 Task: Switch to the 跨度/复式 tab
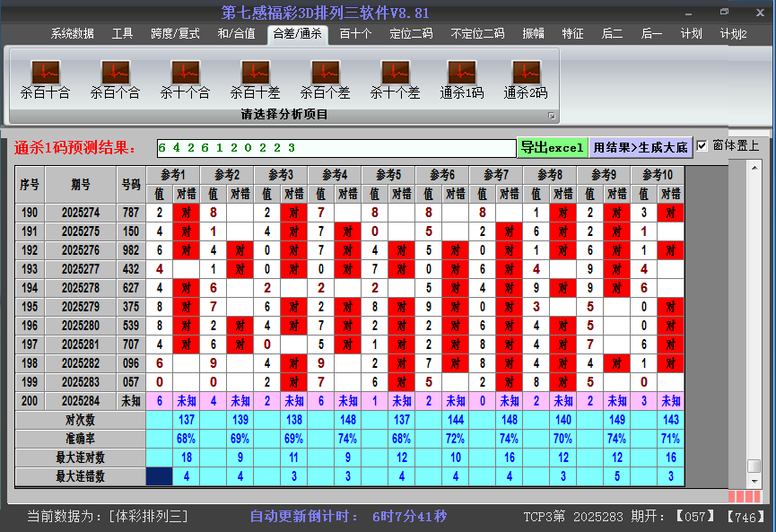pyautogui.click(x=175, y=34)
